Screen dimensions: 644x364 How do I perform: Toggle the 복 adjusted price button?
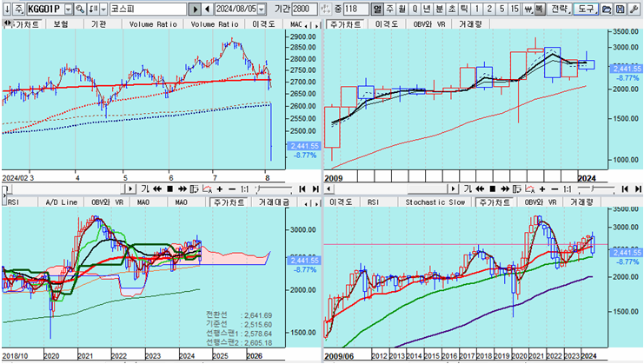[x=539, y=9]
